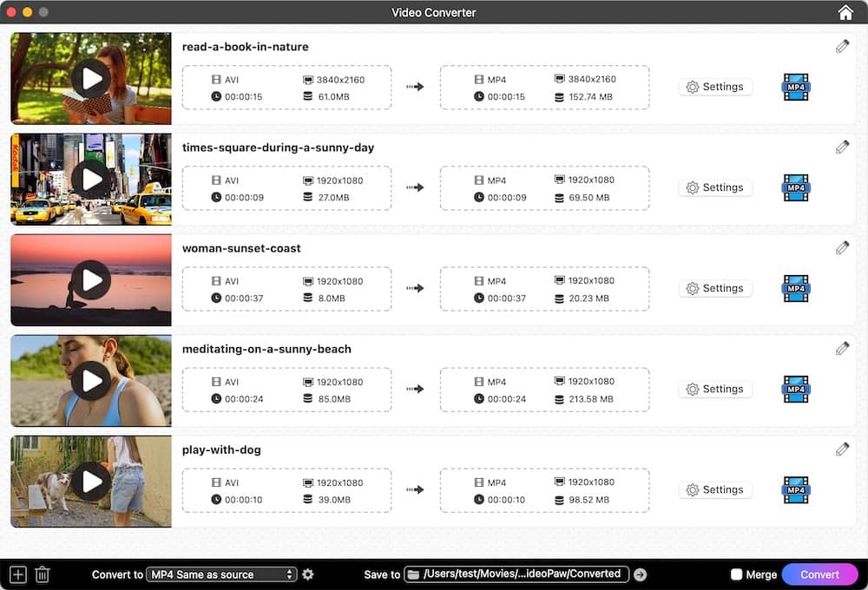This screenshot has width=868, height=590.
Task: Open Settings for play-with-dog
Action: click(715, 489)
